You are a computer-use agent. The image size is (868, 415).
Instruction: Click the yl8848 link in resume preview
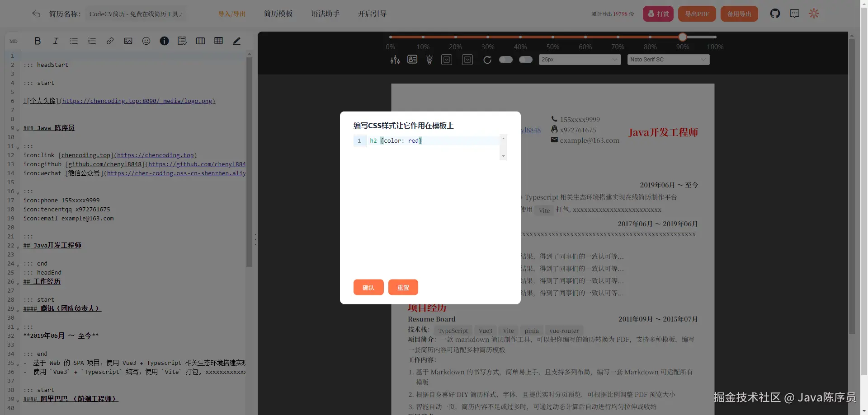(x=531, y=130)
